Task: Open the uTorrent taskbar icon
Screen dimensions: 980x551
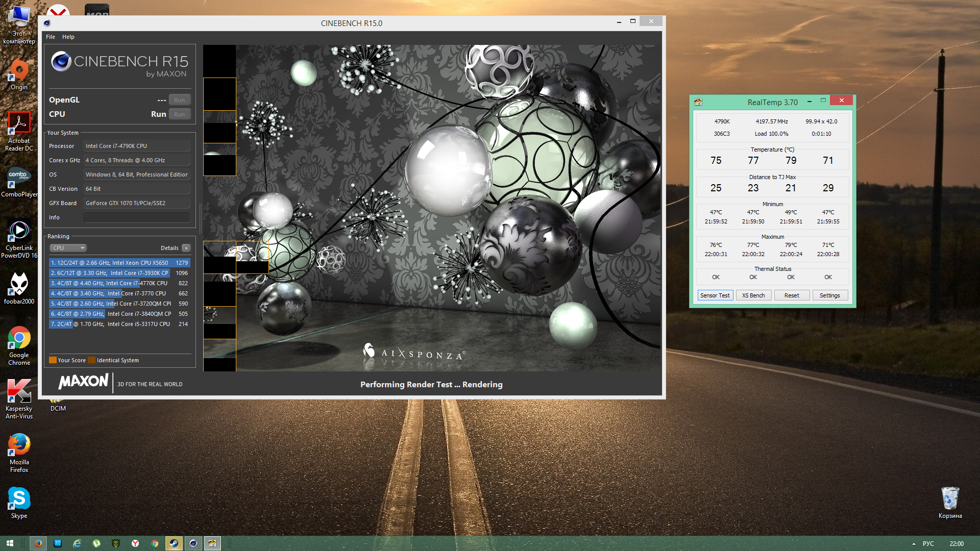Action: click(x=96, y=543)
